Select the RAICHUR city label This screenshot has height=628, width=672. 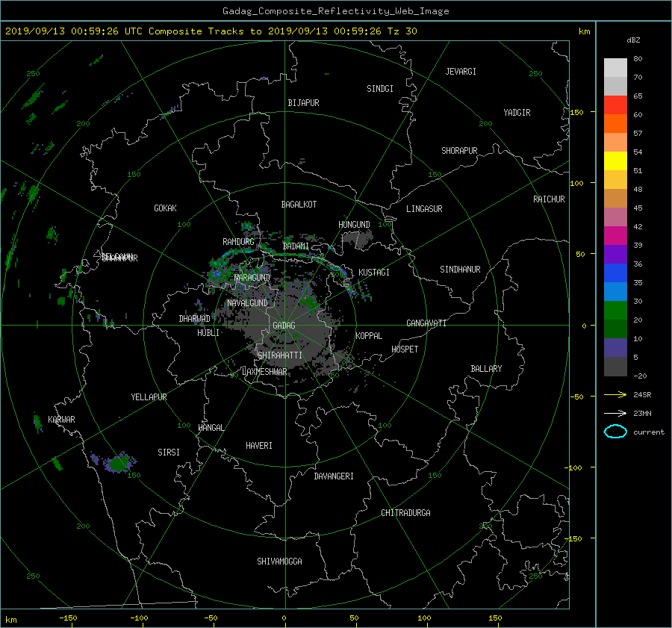[549, 199]
